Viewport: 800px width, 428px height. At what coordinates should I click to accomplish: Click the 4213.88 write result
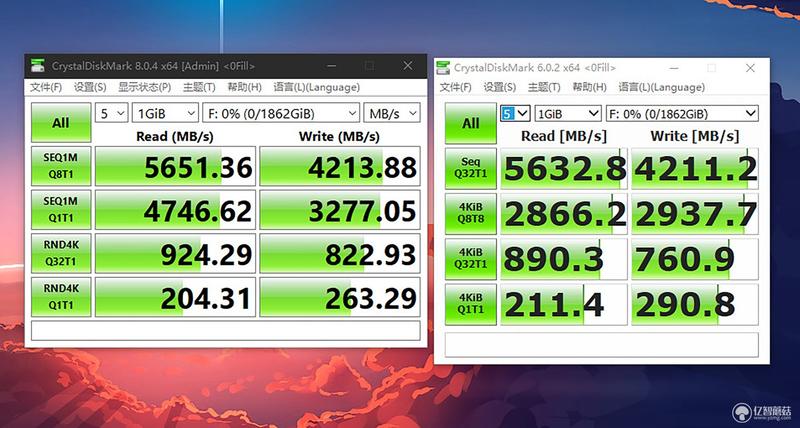click(x=340, y=166)
